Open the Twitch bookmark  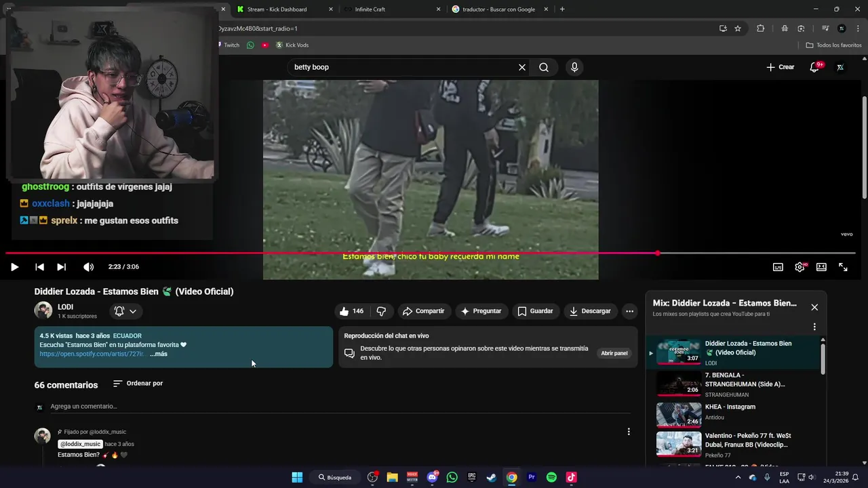point(229,45)
